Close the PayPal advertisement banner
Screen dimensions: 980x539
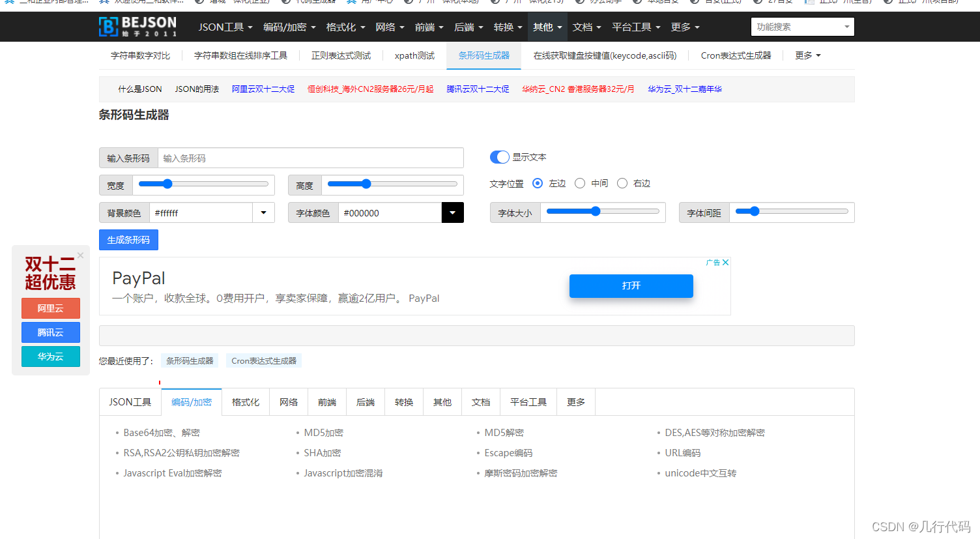725,262
